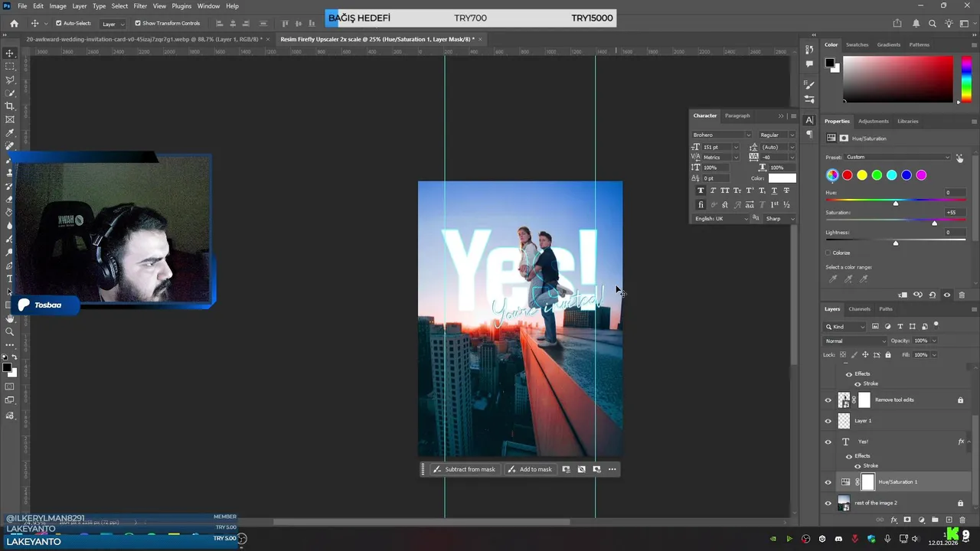Open the Sharp anti-aliasing dropdown
Screen dimensions: 980x551
point(779,219)
